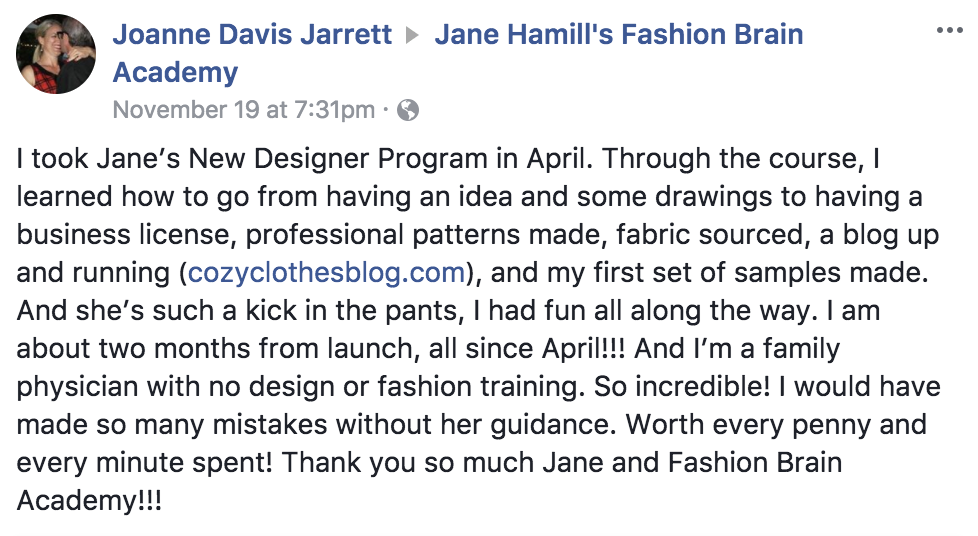Click the words Worth every penny
This screenshot has width=978, height=536.
click(x=748, y=425)
